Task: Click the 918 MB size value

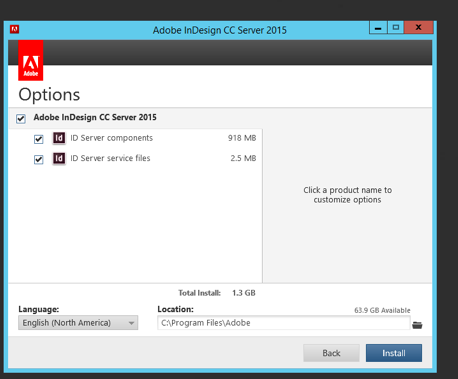Action: (x=242, y=138)
